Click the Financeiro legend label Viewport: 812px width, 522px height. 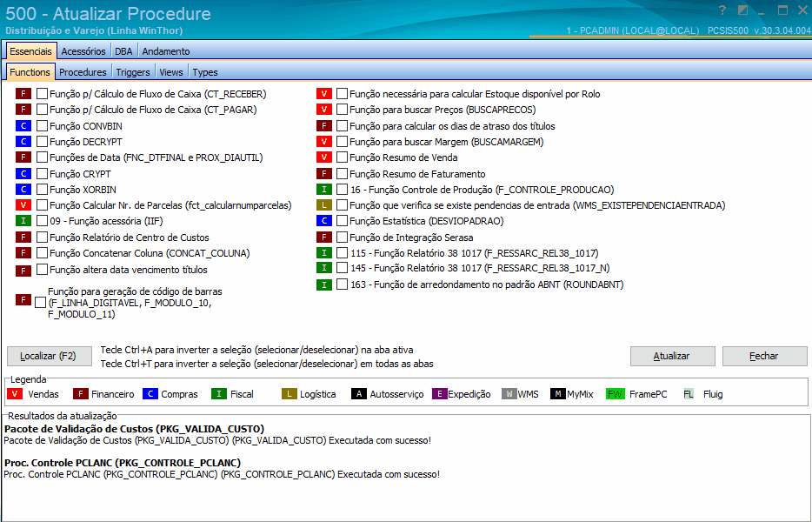pyautogui.click(x=113, y=394)
